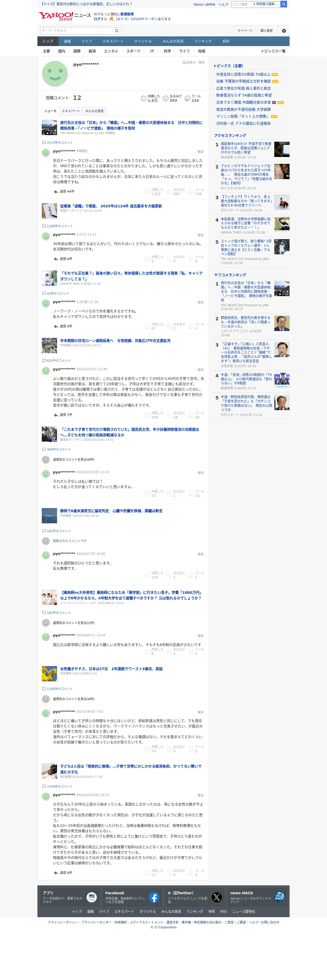The image size is (327, 980).
Task: Expand 返信先のコメントを見る(8件)
Action: pyautogui.click(x=73, y=459)
